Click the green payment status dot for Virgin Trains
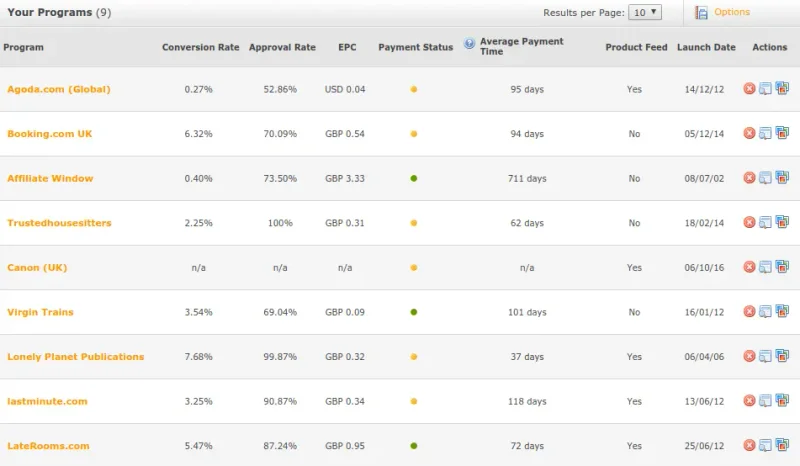This screenshot has height=466, width=800. coord(414,312)
